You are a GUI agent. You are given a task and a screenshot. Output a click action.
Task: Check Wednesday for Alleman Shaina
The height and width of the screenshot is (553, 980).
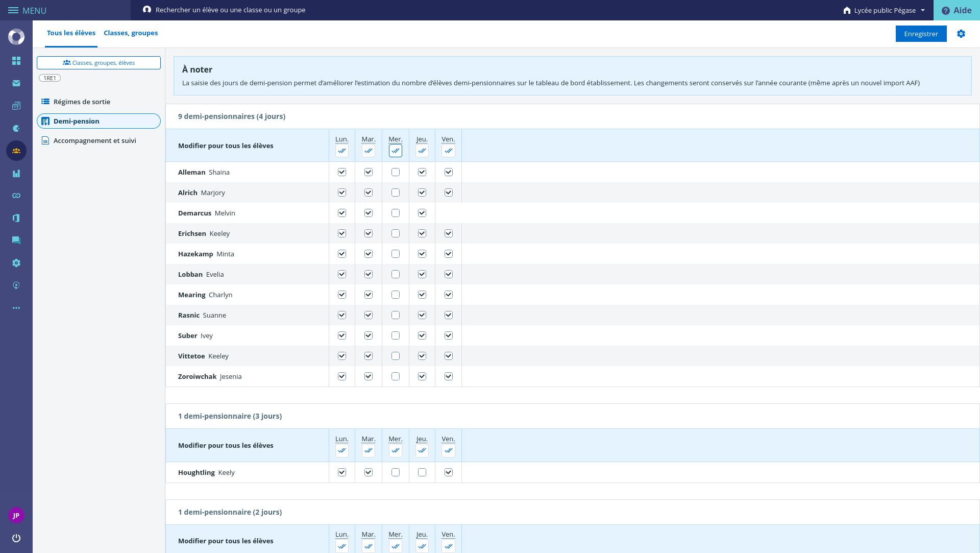(396, 173)
